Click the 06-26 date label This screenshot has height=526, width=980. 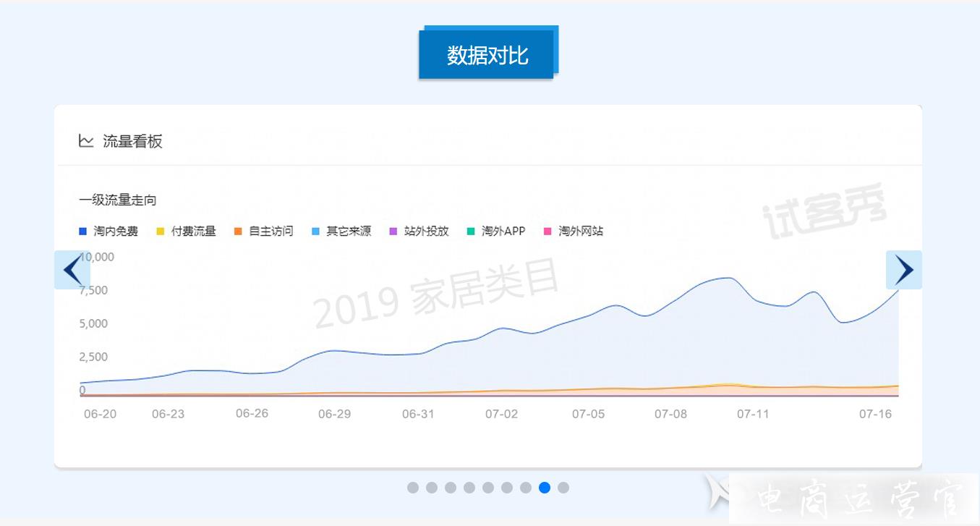tap(252, 413)
